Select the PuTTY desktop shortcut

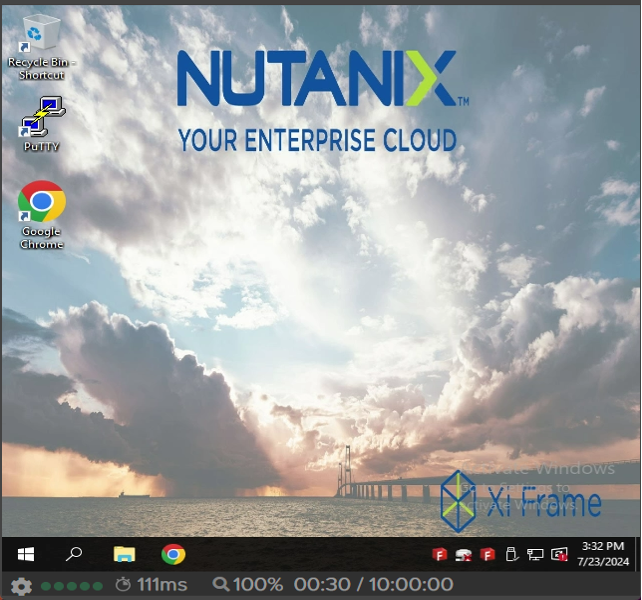click(x=42, y=124)
